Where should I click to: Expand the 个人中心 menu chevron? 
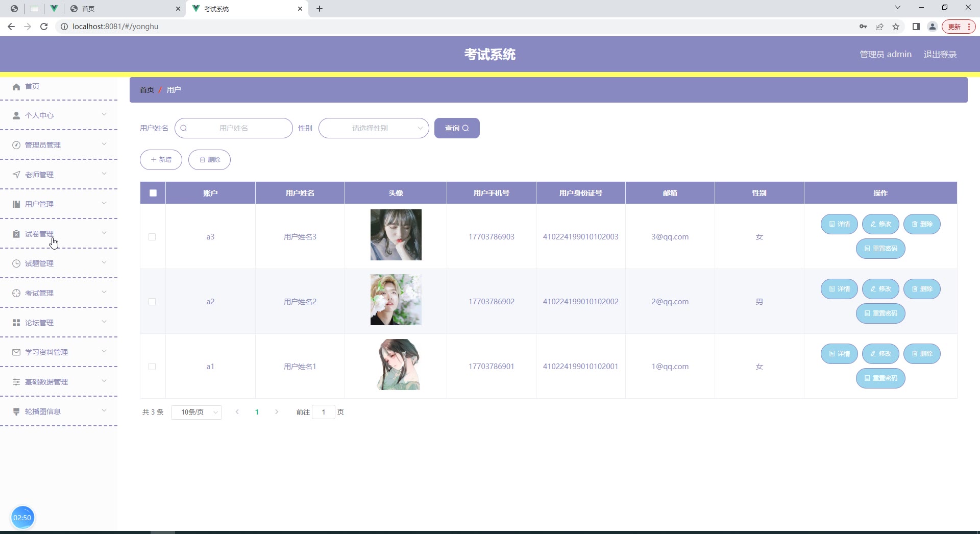[x=104, y=114]
